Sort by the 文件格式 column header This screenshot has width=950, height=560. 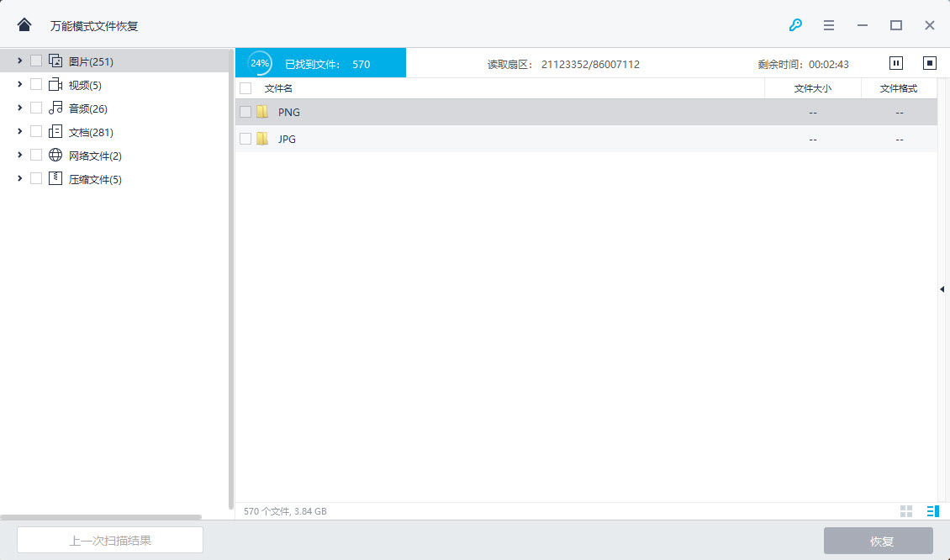(898, 88)
